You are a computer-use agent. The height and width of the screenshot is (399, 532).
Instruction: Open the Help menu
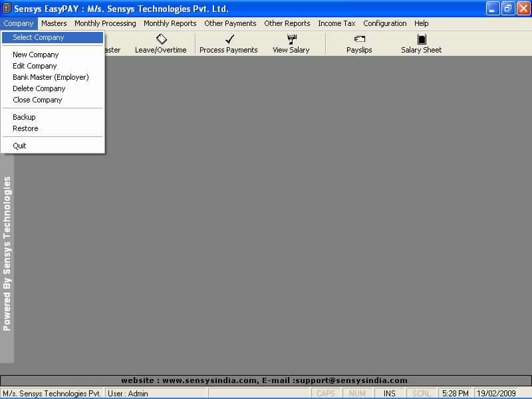point(421,23)
